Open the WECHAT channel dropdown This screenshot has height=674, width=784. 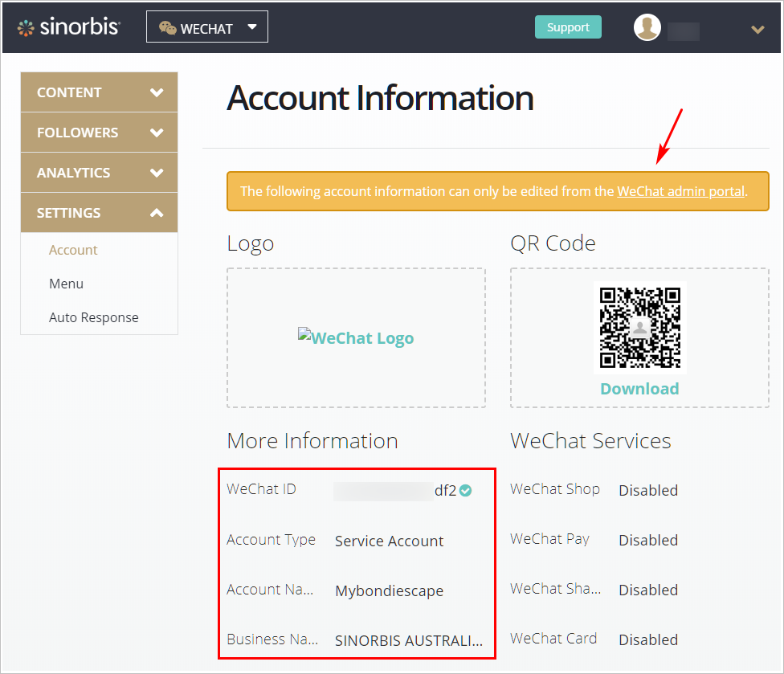pos(207,27)
